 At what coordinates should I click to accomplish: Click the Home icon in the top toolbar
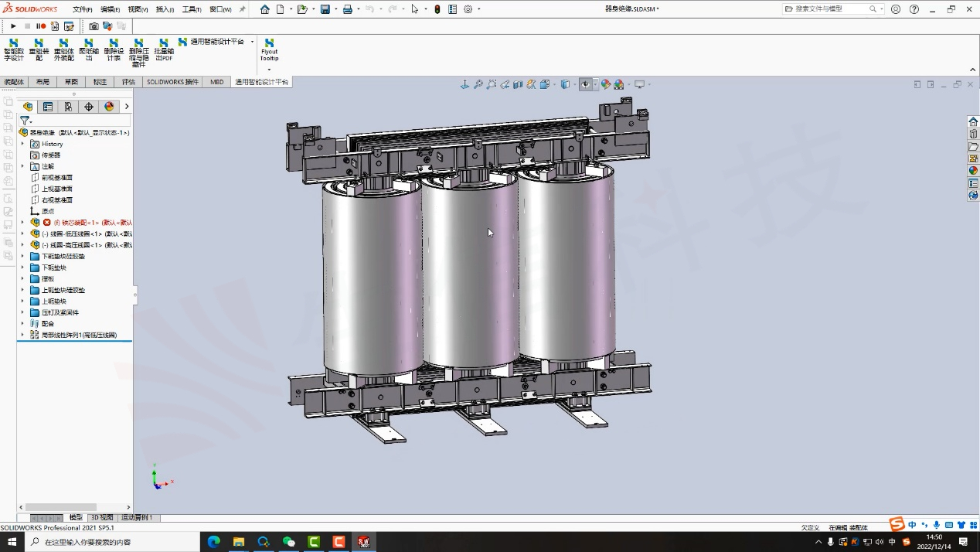click(265, 9)
